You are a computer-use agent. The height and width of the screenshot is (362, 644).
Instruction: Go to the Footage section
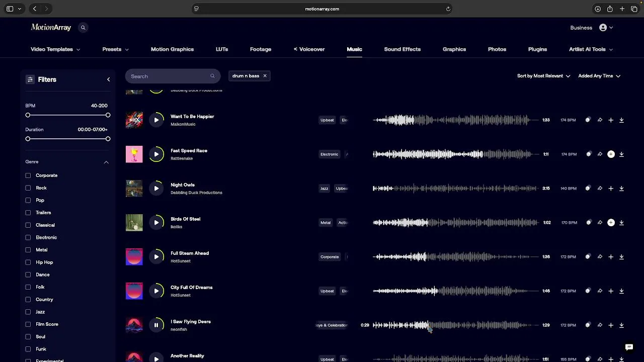tap(261, 49)
